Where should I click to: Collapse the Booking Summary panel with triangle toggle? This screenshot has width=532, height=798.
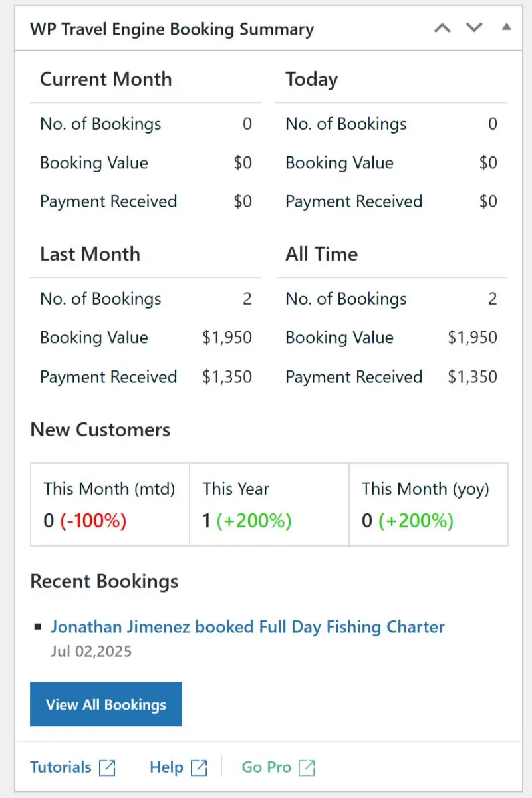(x=506, y=28)
